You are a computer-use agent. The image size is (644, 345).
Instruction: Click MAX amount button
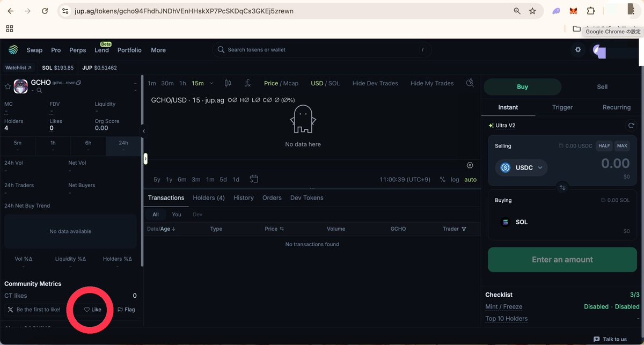pos(622,146)
